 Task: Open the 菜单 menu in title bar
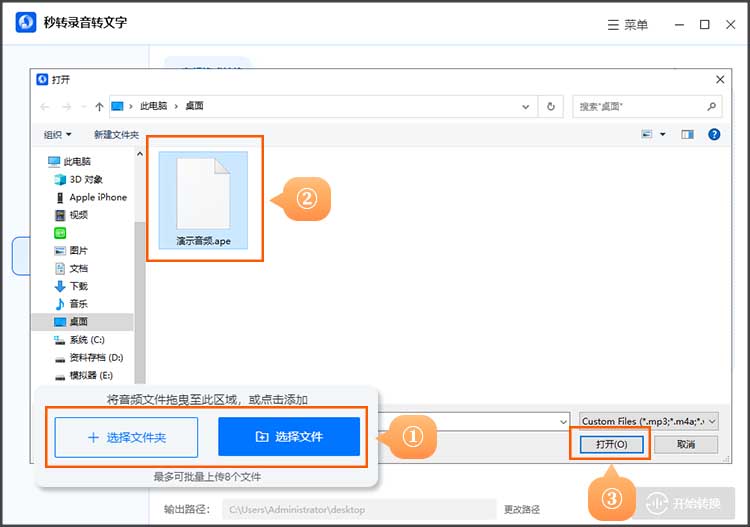pyautogui.click(x=627, y=25)
